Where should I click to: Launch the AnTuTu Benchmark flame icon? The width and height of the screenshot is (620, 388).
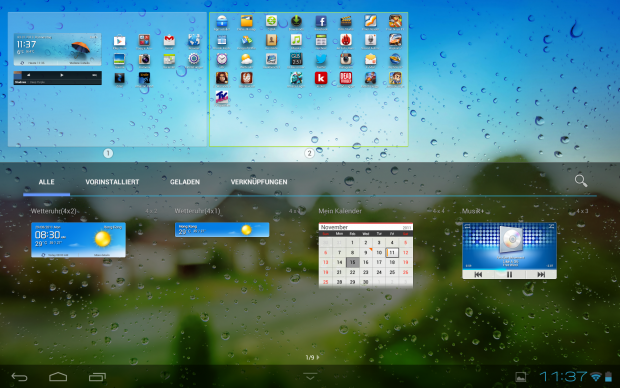coord(346,40)
